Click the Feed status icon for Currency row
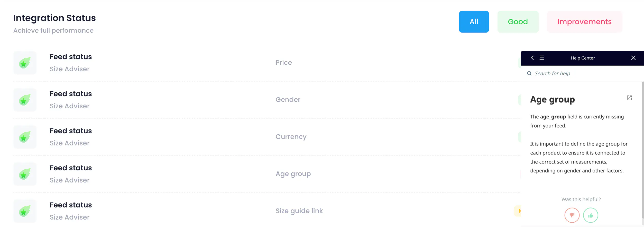The width and height of the screenshot is (644, 227). pyautogui.click(x=25, y=137)
